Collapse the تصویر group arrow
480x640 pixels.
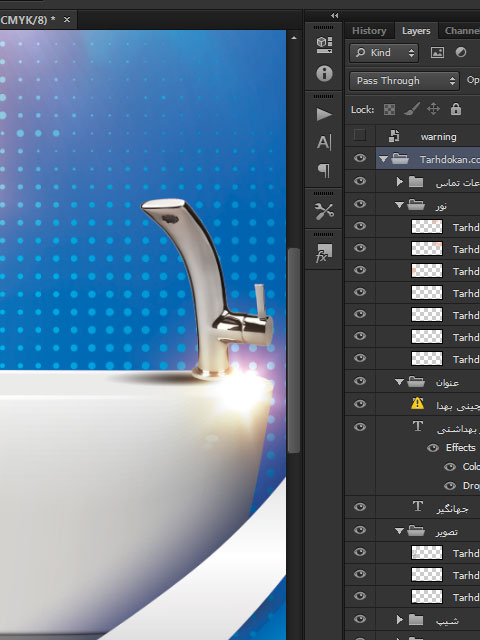[x=400, y=531]
